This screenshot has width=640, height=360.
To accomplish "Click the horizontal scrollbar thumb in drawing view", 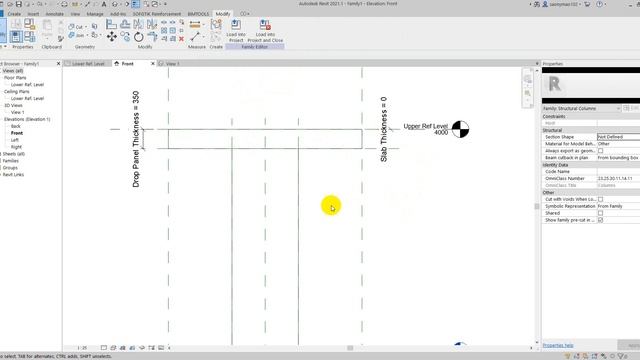I will 350,348.
